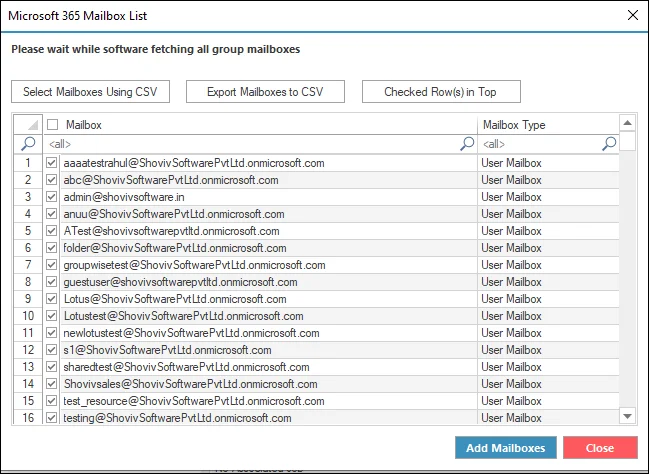Uncheck aaaatestrahul mailbox checkbox
The height and width of the screenshot is (474, 649).
click(51, 163)
